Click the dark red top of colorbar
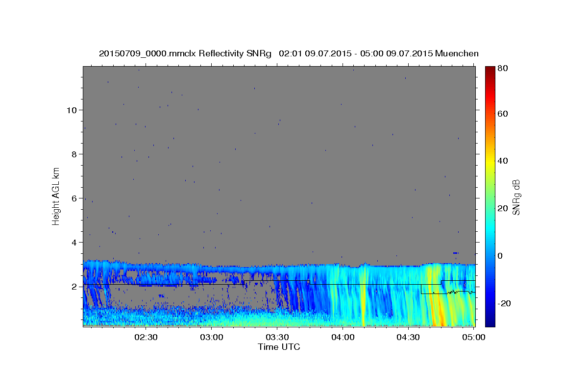Screen dimensions: 588x392 (490, 70)
